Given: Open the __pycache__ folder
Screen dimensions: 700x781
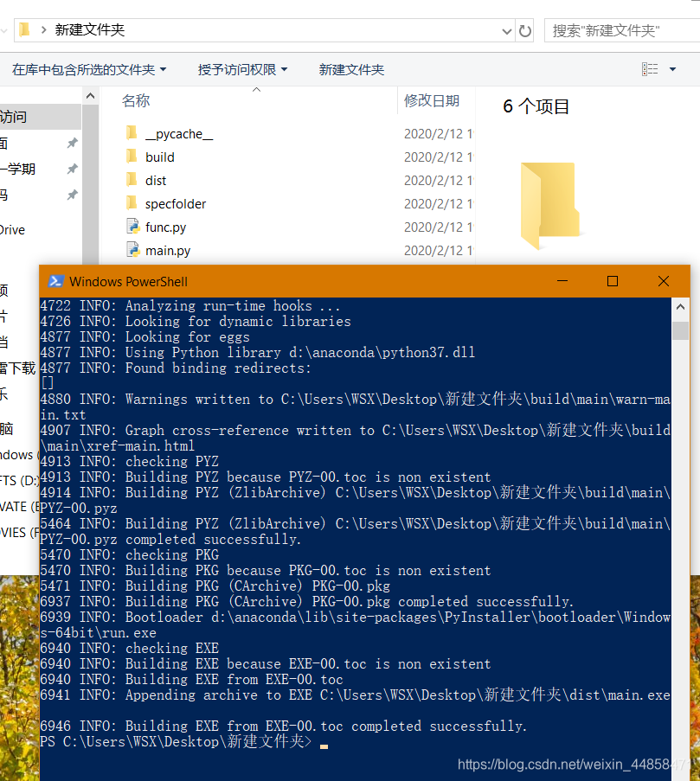Looking at the screenshot, I should 179,133.
